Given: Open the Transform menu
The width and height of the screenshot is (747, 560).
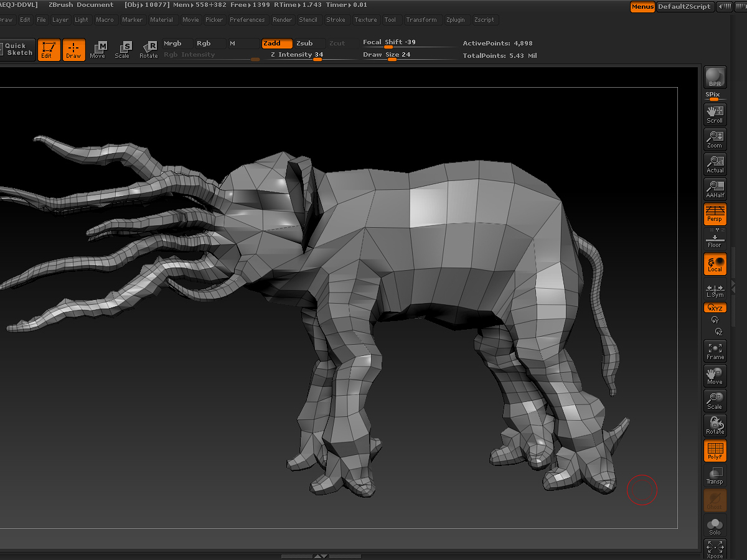Looking at the screenshot, I should [421, 20].
